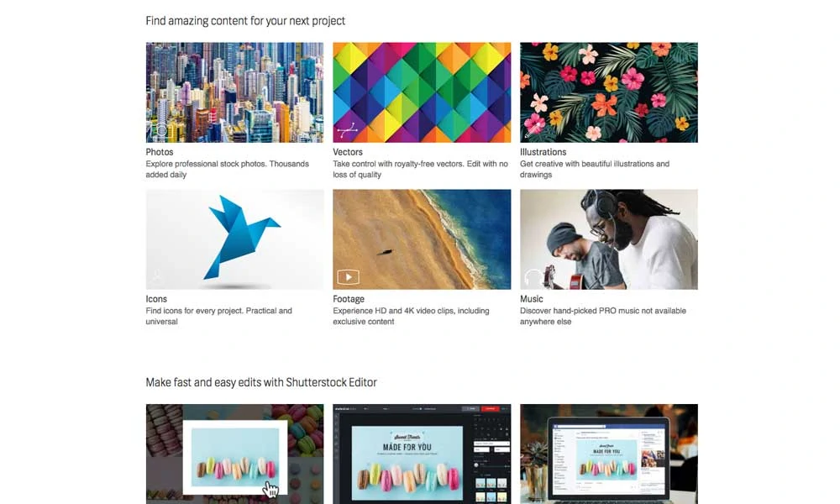Screen dimensions: 840x504
Task: Click the Illustrations title link
Action: [x=543, y=152]
